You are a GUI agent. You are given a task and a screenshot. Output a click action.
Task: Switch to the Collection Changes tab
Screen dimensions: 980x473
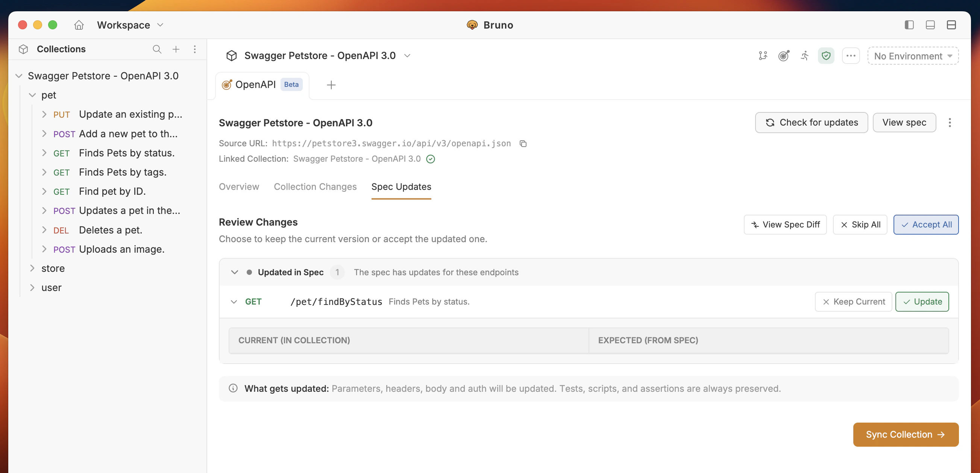315,187
